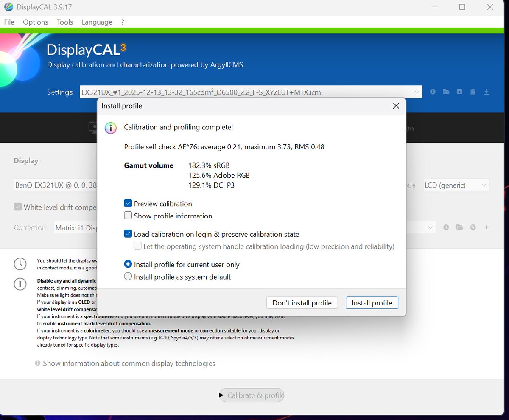509x420 pixels.
Task: Open the LCD (generic) mode dropdown
Action: 456,185
